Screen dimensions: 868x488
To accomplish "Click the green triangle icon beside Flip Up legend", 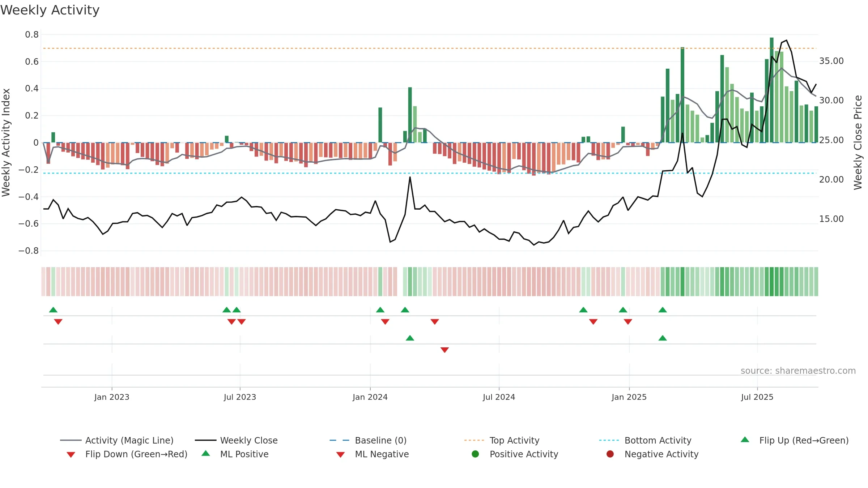I will 745,440.
